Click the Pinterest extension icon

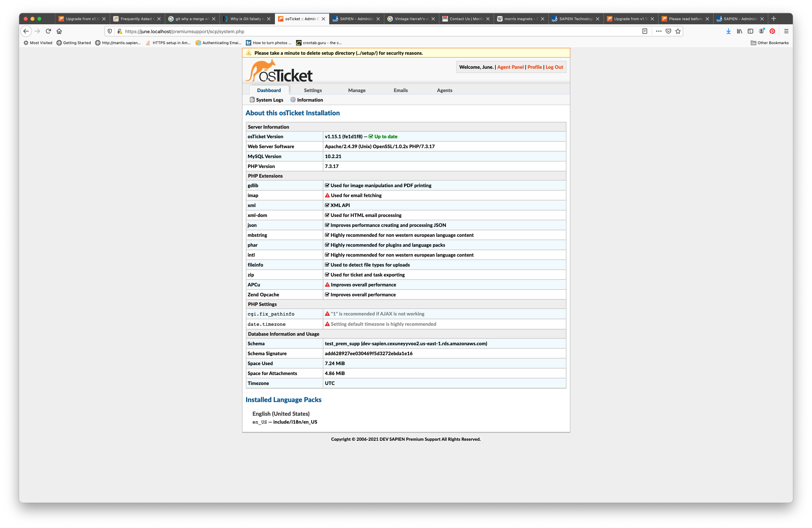pyautogui.click(x=772, y=31)
